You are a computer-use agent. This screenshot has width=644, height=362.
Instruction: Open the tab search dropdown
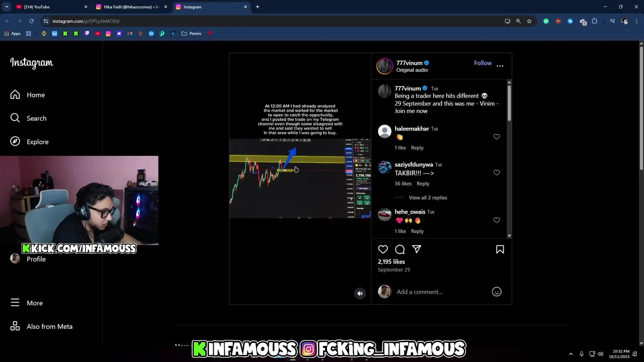(7, 7)
